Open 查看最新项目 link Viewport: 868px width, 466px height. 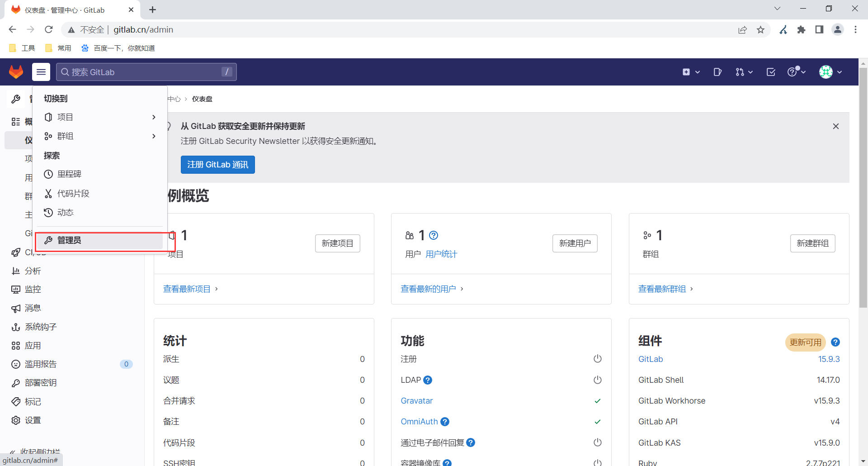(x=187, y=289)
